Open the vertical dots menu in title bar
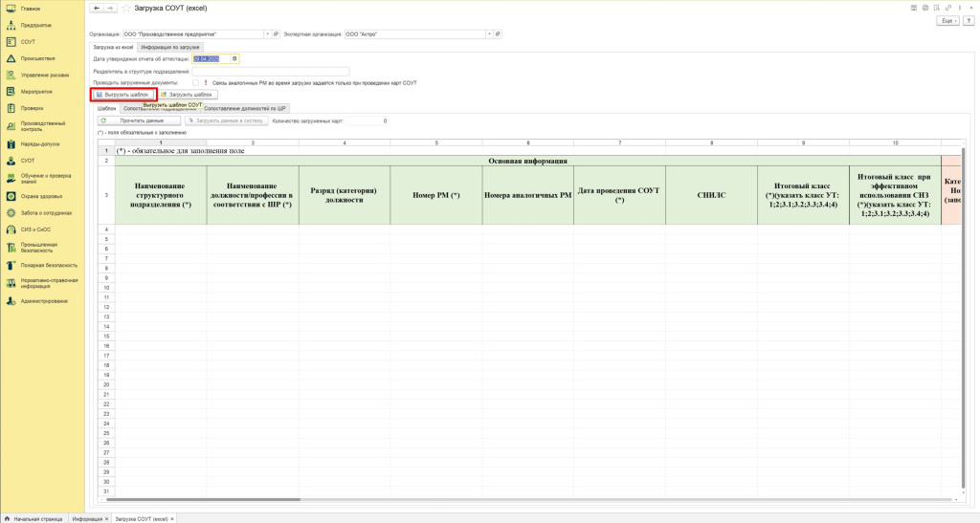The image size is (980, 523). [959, 8]
